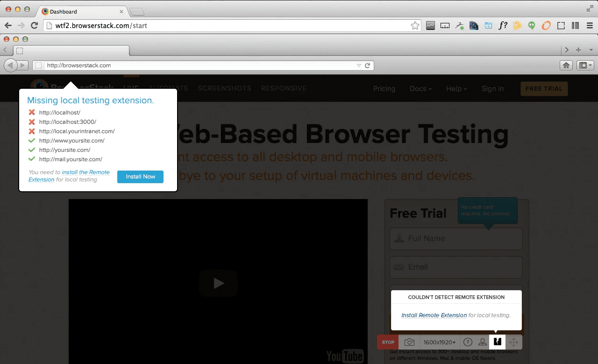Click Chrome's back arrow button
The width and height of the screenshot is (598, 364).
tap(8, 26)
